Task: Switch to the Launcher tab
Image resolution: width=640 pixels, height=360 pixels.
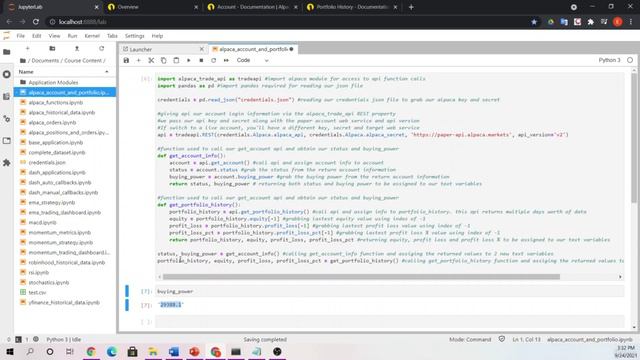Action: [x=163, y=49]
